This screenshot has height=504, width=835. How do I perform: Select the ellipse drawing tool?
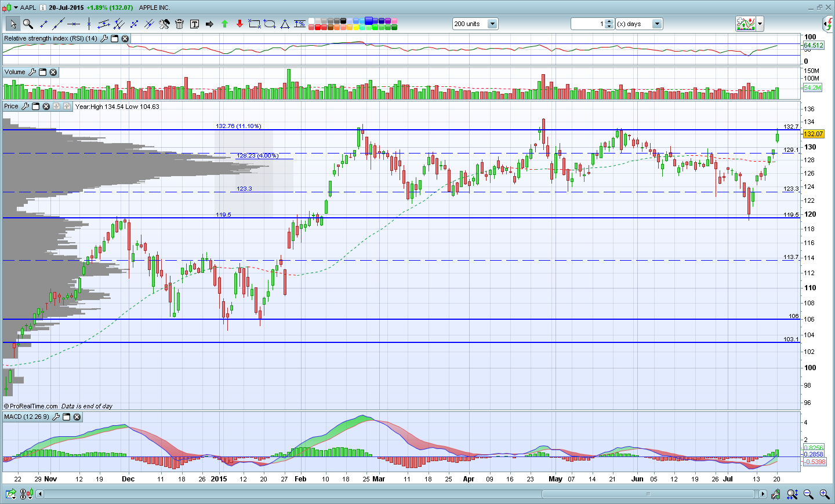[270, 24]
